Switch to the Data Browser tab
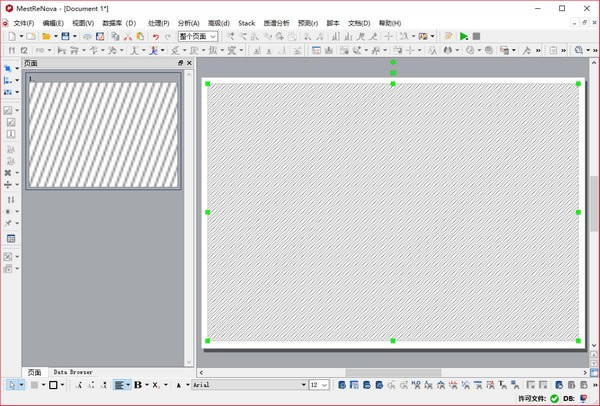Screen dimensions: 600x406 point(73,372)
